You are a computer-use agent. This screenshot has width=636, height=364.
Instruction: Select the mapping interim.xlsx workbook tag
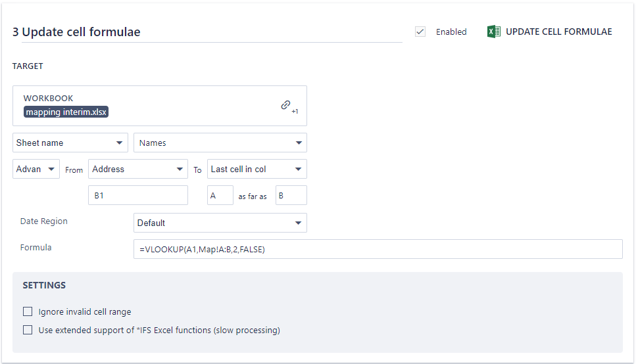click(x=66, y=112)
